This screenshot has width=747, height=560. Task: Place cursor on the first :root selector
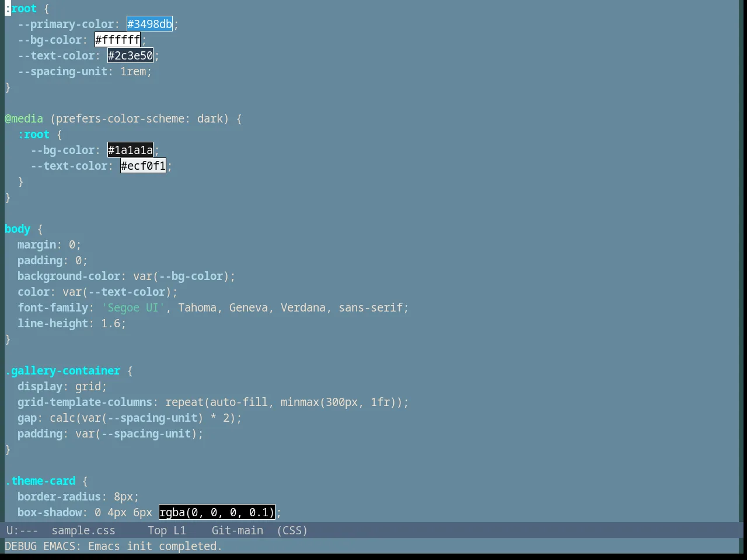click(x=21, y=8)
